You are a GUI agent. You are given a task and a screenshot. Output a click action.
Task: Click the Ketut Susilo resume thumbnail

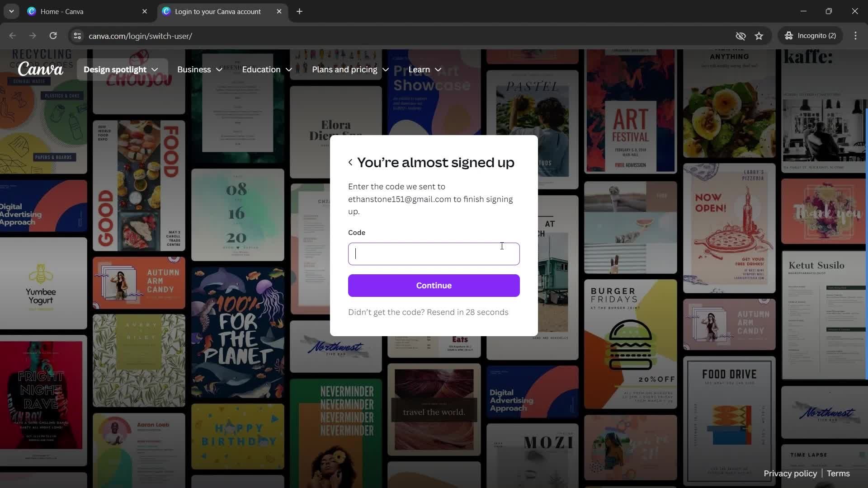point(824,315)
